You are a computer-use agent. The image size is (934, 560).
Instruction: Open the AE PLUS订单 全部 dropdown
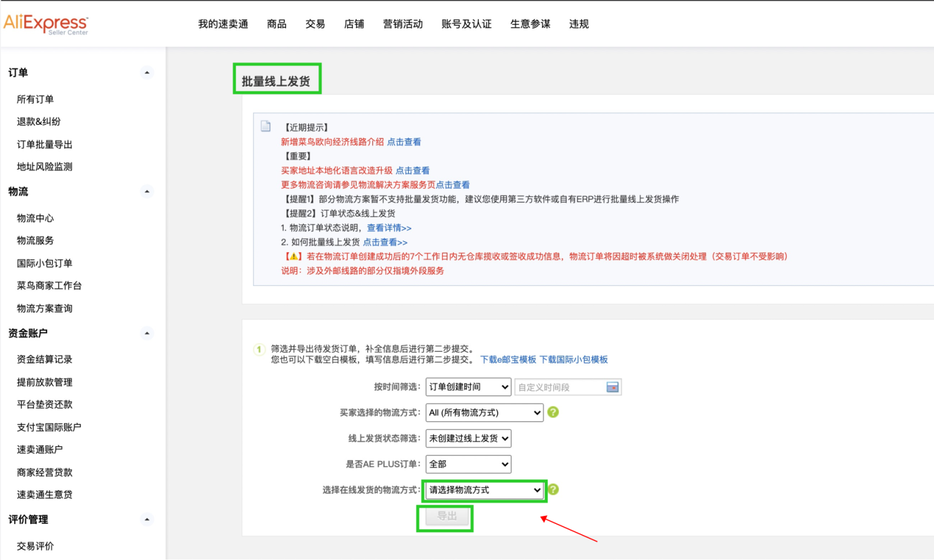tap(469, 464)
